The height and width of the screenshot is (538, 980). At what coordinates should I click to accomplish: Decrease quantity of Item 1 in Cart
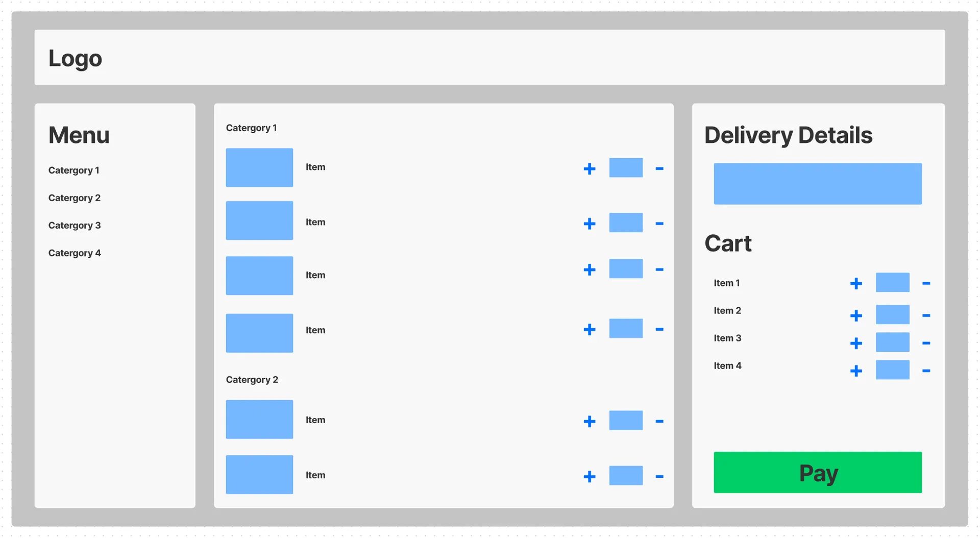pos(926,283)
